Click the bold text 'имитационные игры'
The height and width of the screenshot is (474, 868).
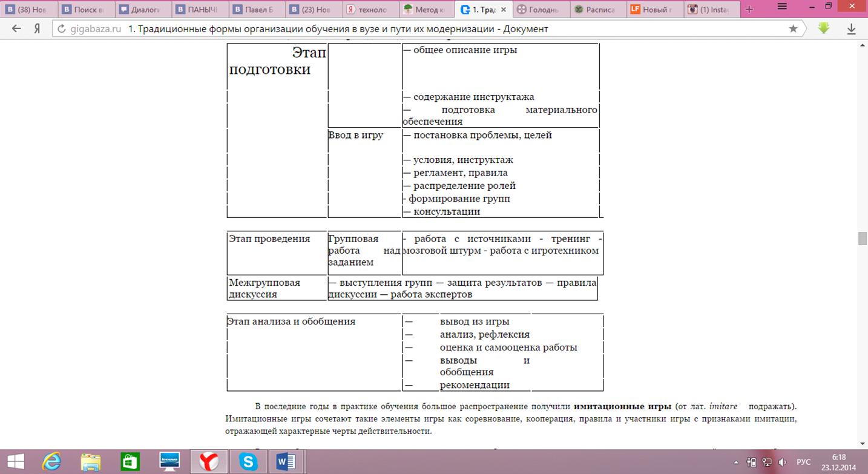tap(622, 406)
